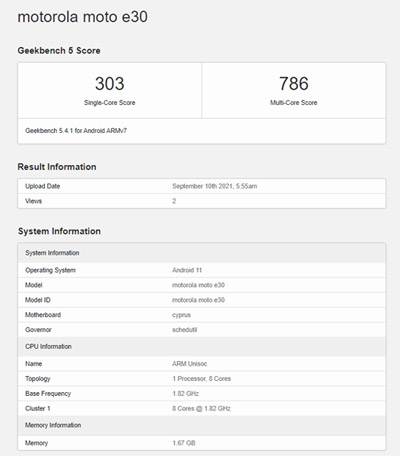400x456 pixels.
Task: Click the 'Motherboard' label
Action: coord(43,315)
